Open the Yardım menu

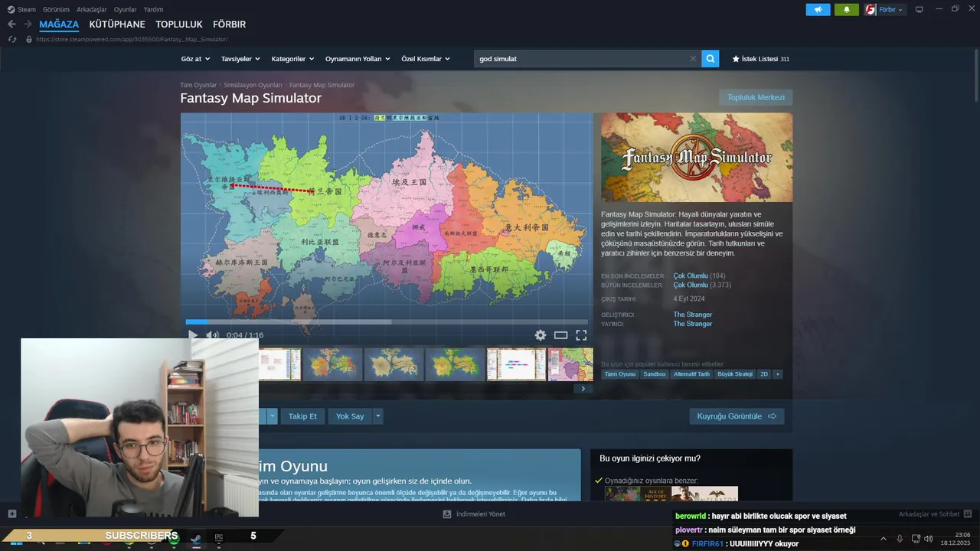tap(153, 9)
